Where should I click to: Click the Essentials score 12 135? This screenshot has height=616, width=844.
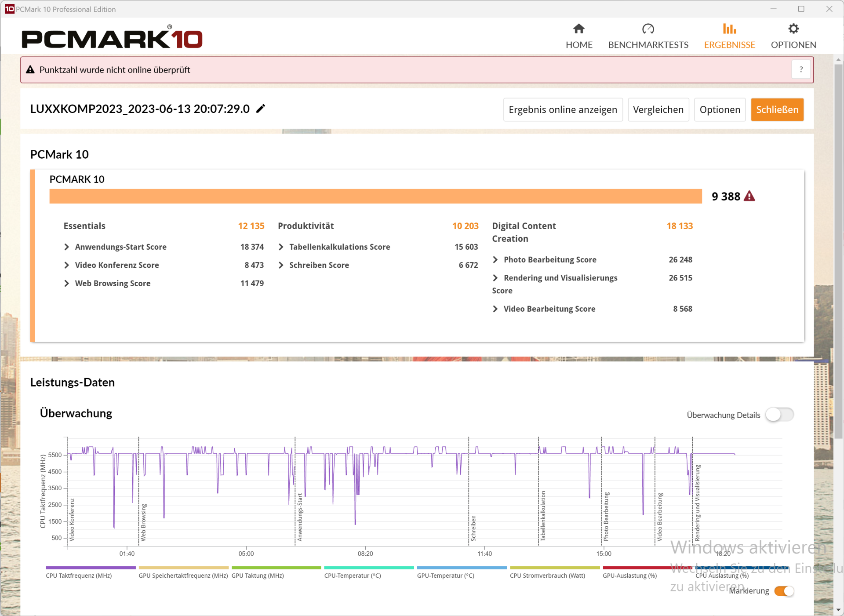tap(251, 226)
